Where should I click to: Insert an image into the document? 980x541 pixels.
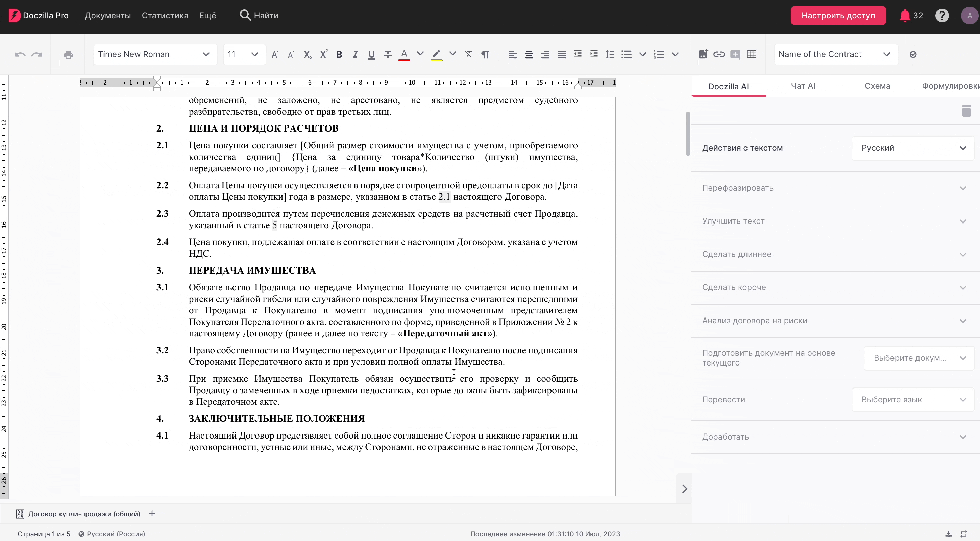(x=703, y=54)
